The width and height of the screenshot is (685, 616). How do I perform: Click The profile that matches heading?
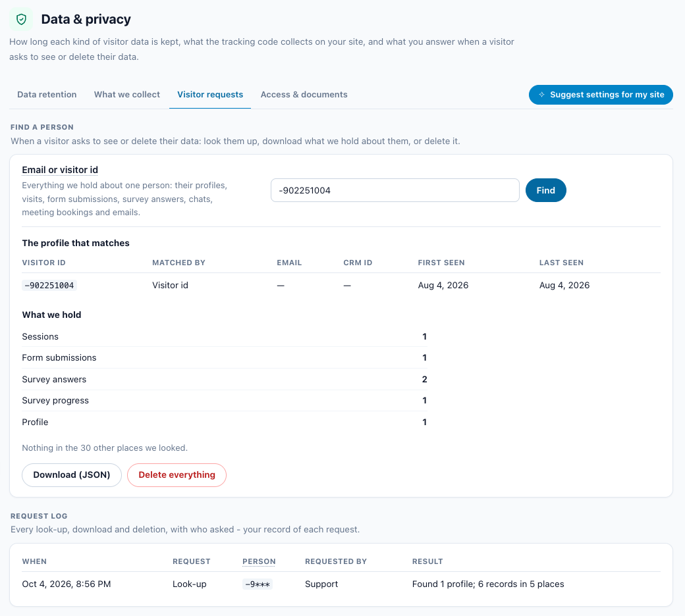pos(76,243)
